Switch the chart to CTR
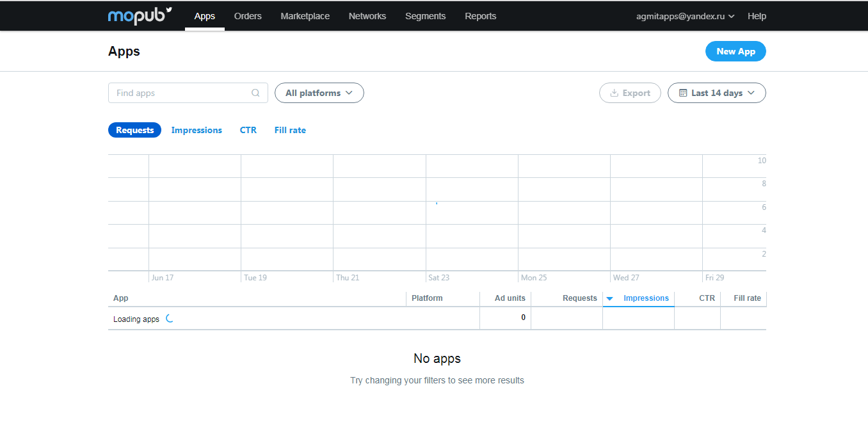 tap(248, 130)
